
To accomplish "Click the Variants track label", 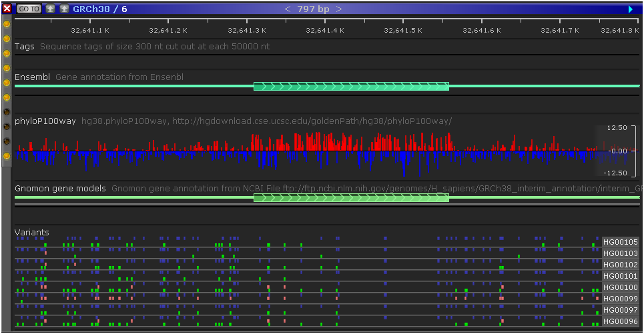I will (x=32, y=233).
